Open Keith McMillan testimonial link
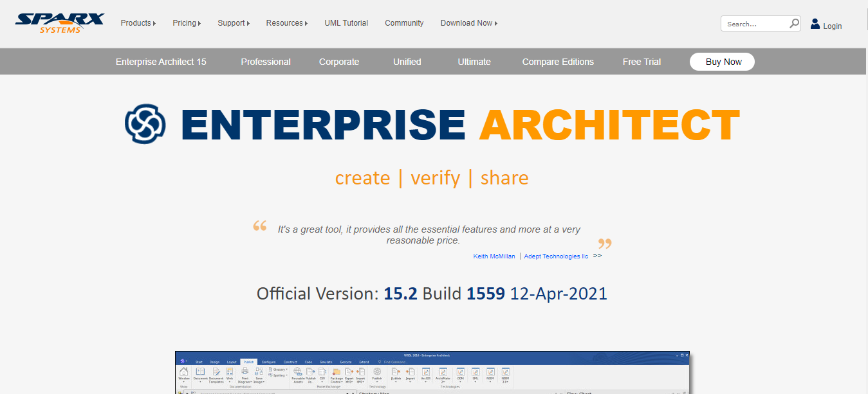 pos(494,256)
